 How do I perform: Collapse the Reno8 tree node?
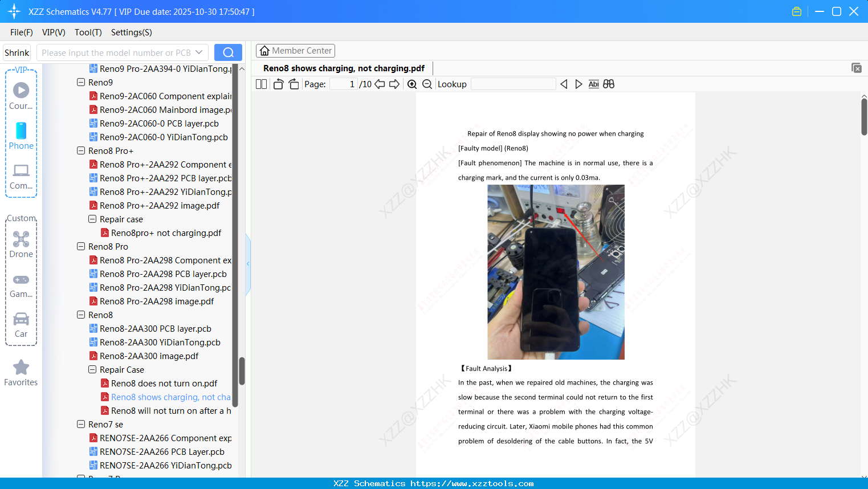(81, 315)
